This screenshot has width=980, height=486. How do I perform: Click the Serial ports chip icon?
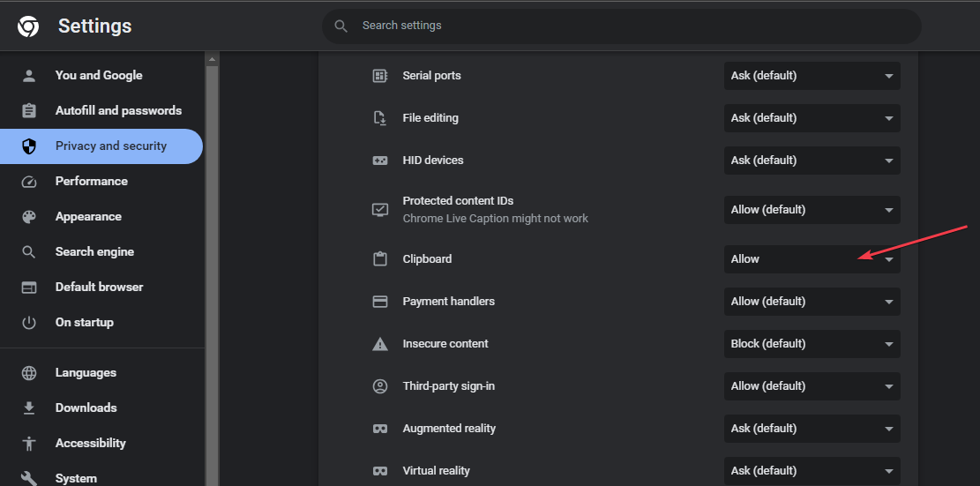tap(380, 76)
